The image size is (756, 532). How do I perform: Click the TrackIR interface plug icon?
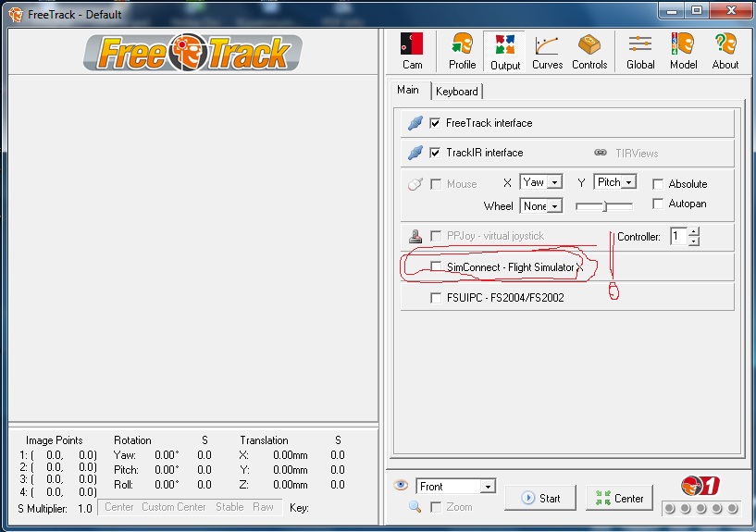pos(415,154)
